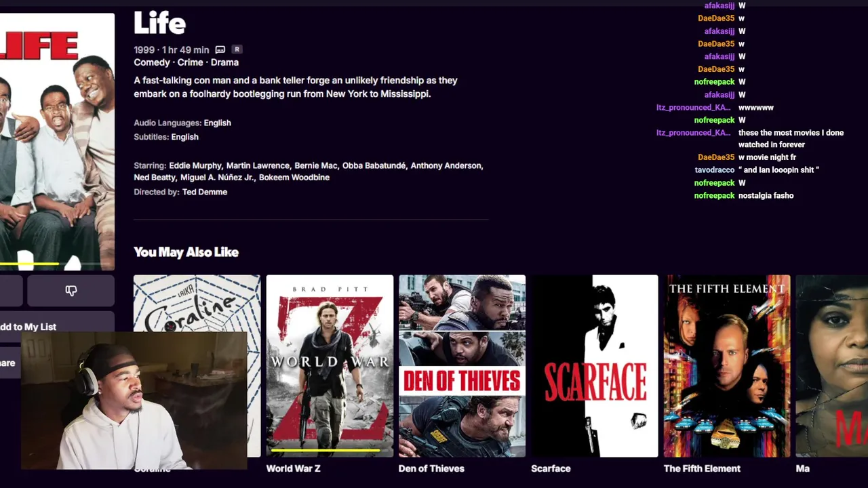Open Obba Babatundé's cast page
The width and height of the screenshot is (868, 488).
coord(374,165)
